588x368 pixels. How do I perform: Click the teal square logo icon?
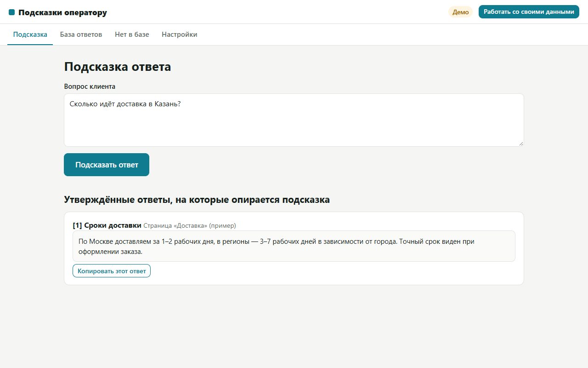(x=12, y=12)
